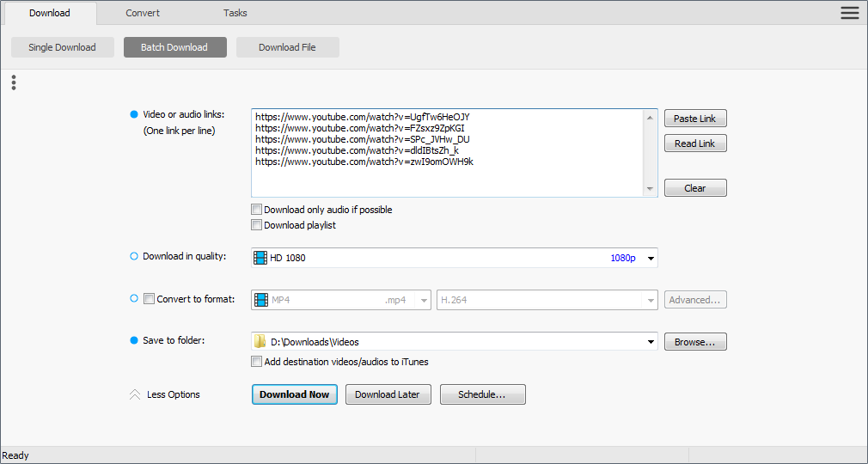Check the Download playlist option
Viewport: 868px width, 464px height.
(x=256, y=225)
